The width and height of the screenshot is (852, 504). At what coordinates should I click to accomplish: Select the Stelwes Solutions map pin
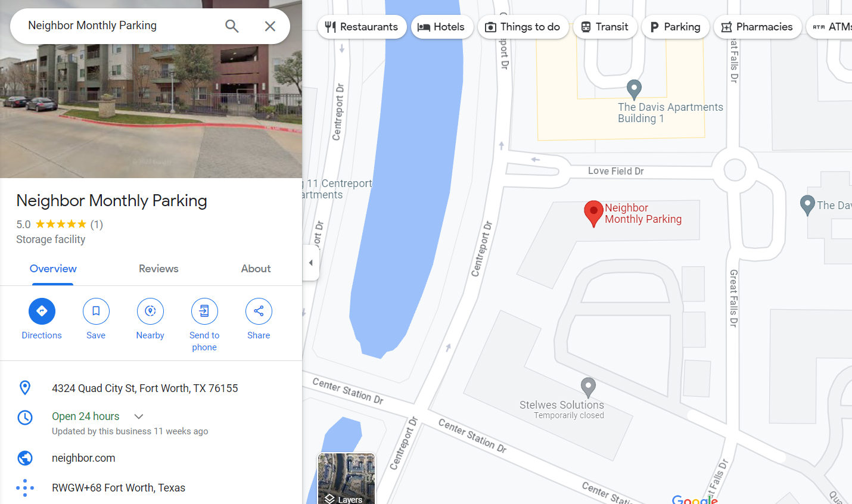pyautogui.click(x=588, y=388)
